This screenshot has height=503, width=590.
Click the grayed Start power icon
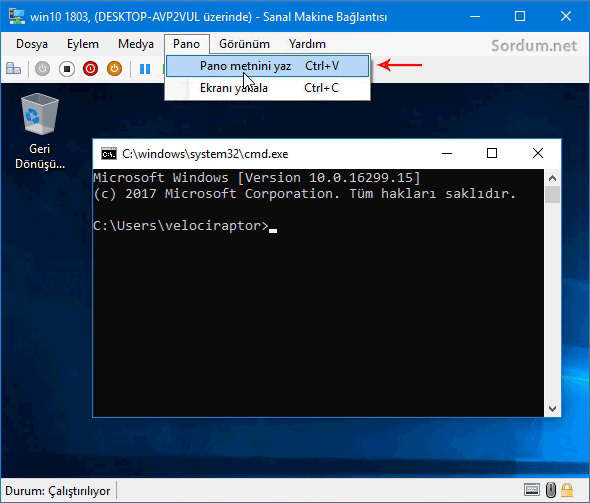point(43,69)
